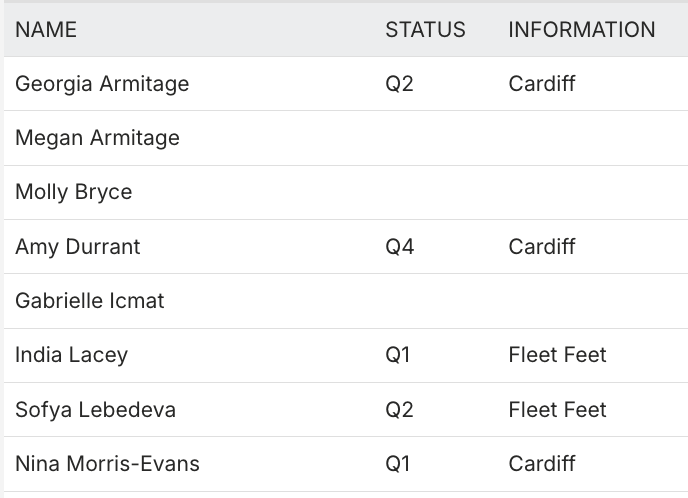Select athlete Georgia Armitage
Image resolution: width=688 pixels, height=498 pixels.
pos(102,84)
